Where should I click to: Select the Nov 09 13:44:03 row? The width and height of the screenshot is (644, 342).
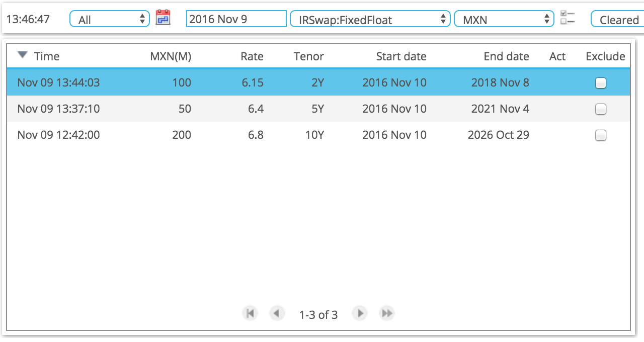pyautogui.click(x=318, y=82)
